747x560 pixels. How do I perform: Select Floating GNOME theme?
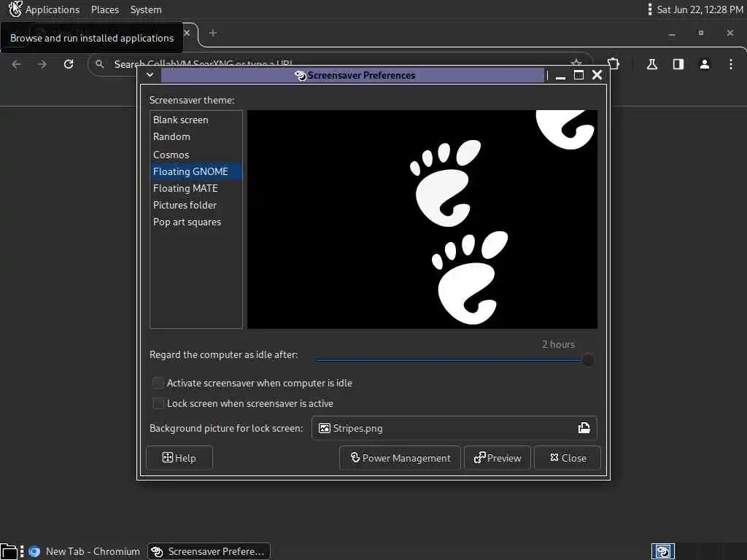[x=196, y=171]
